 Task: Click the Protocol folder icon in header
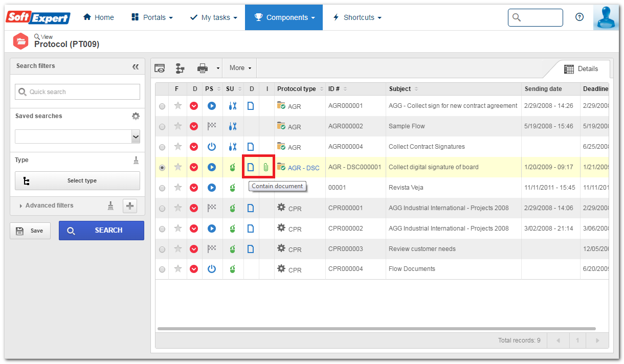coord(20,41)
